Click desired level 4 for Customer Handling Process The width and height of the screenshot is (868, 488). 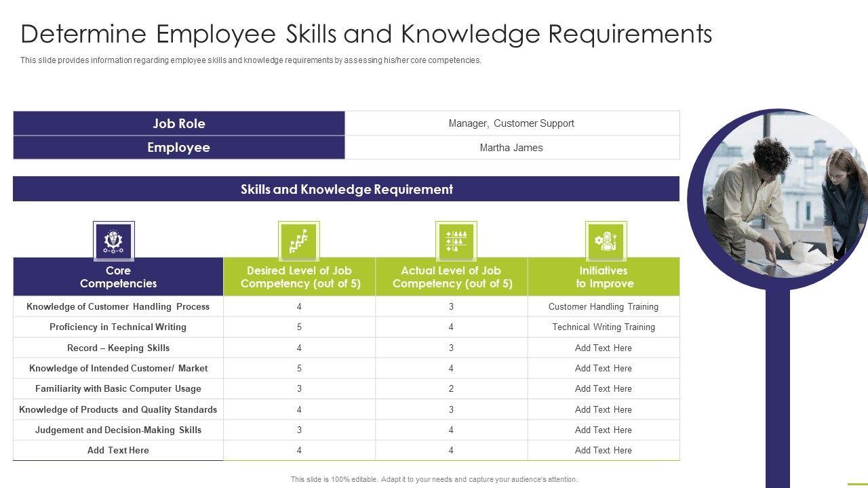299,306
